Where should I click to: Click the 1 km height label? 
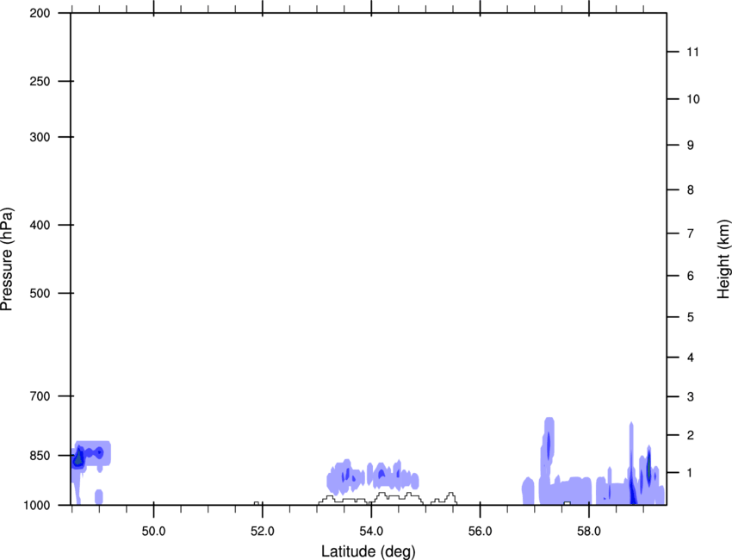click(691, 473)
